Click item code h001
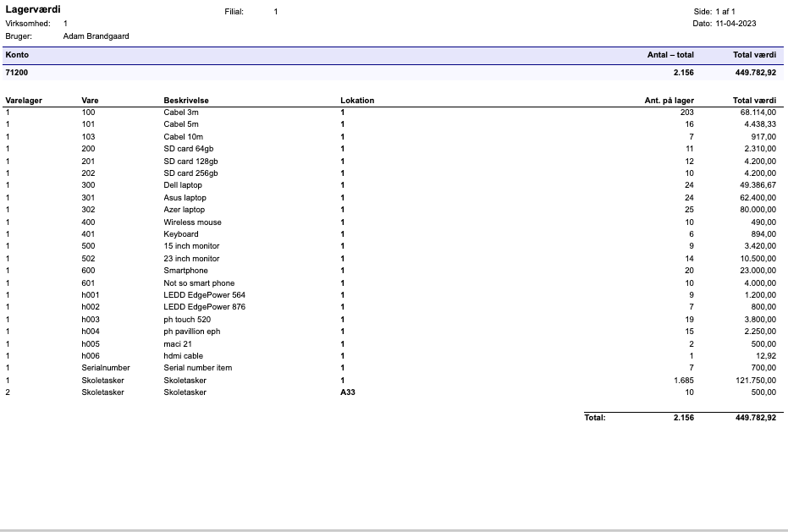788x532 pixels. click(91, 295)
